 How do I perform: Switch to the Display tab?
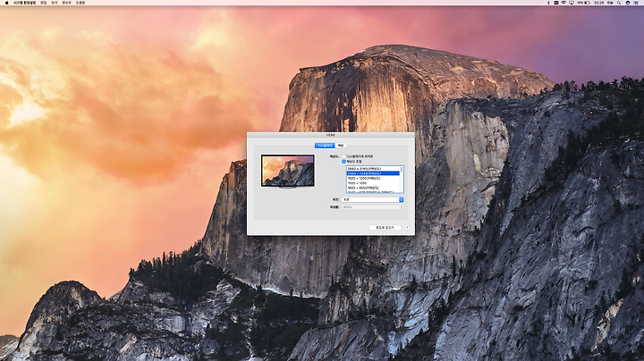325,146
